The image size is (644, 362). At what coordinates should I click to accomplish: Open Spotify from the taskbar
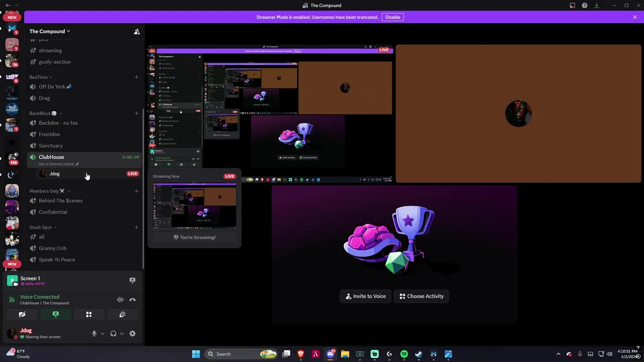[x=404, y=354]
